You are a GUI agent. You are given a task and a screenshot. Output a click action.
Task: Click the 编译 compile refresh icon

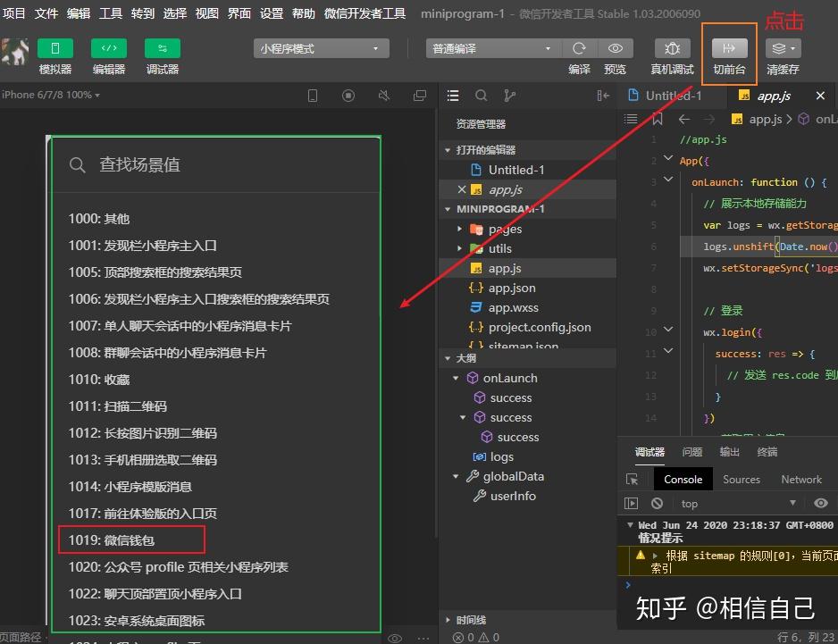[579, 48]
